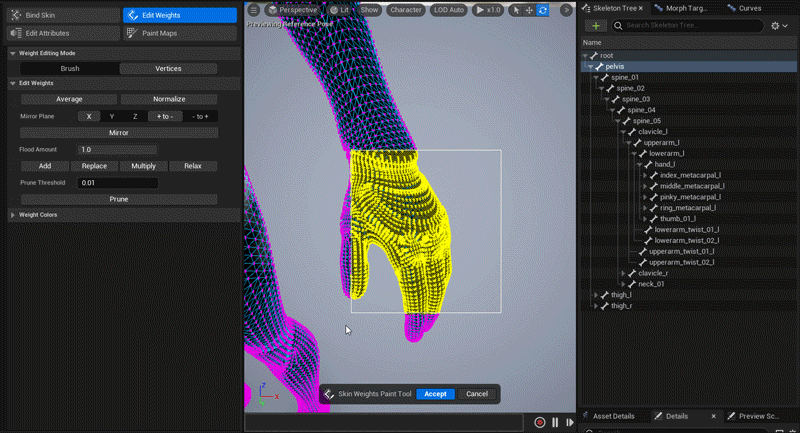This screenshot has height=433, width=800.
Task: Set mirror plane to Z
Action: (x=135, y=116)
